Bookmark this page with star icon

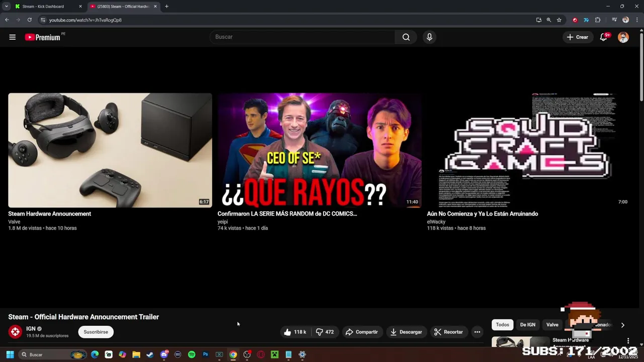(x=559, y=20)
